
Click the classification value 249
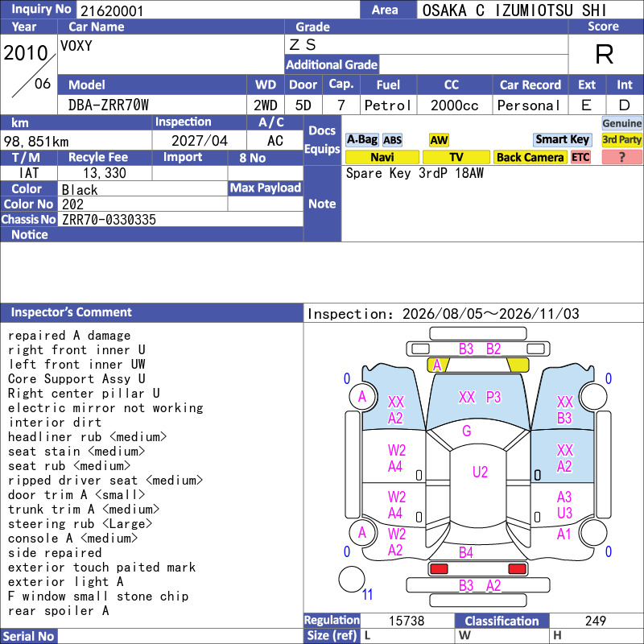click(596, 621)
